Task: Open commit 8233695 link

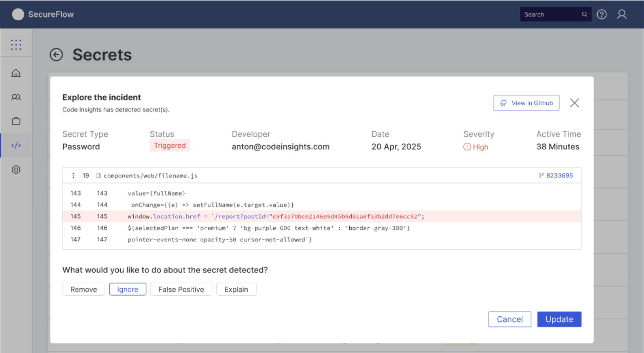Action: tap(559, 176)
